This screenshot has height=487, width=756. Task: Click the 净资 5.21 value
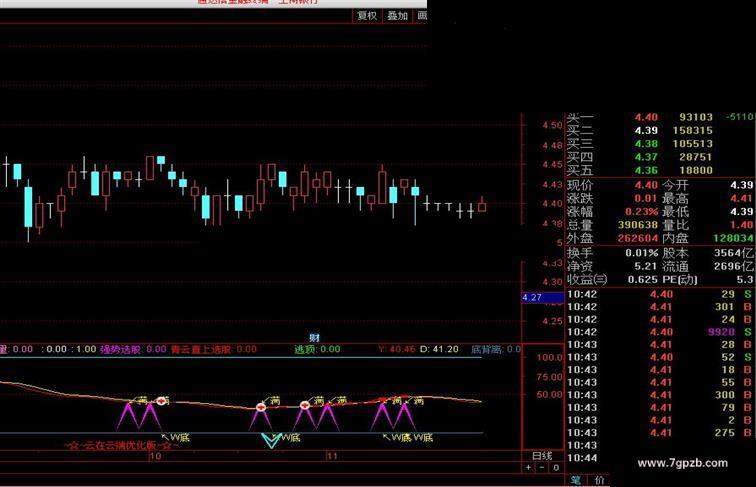646,266
